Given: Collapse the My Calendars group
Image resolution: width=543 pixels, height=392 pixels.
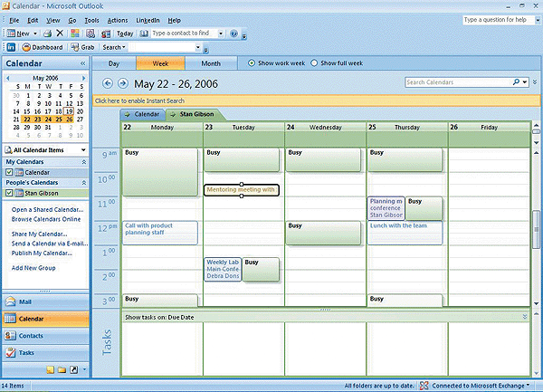Looking at the screenshot, I should point(84,162).
